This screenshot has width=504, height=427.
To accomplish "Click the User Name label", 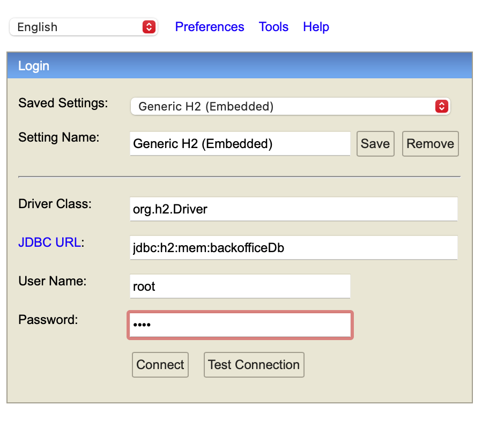I will point(53,281).
